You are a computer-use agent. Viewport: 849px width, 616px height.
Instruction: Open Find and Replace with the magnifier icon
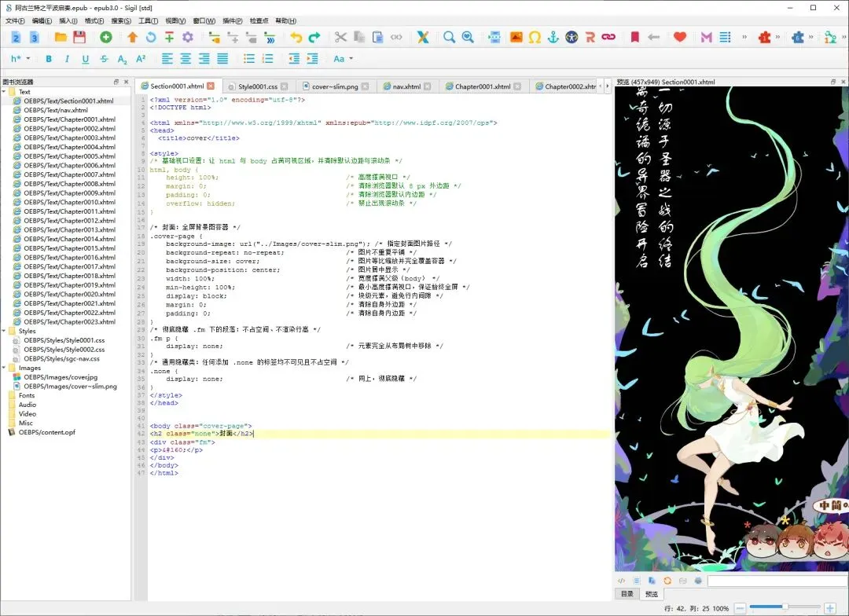coord(449,37)
